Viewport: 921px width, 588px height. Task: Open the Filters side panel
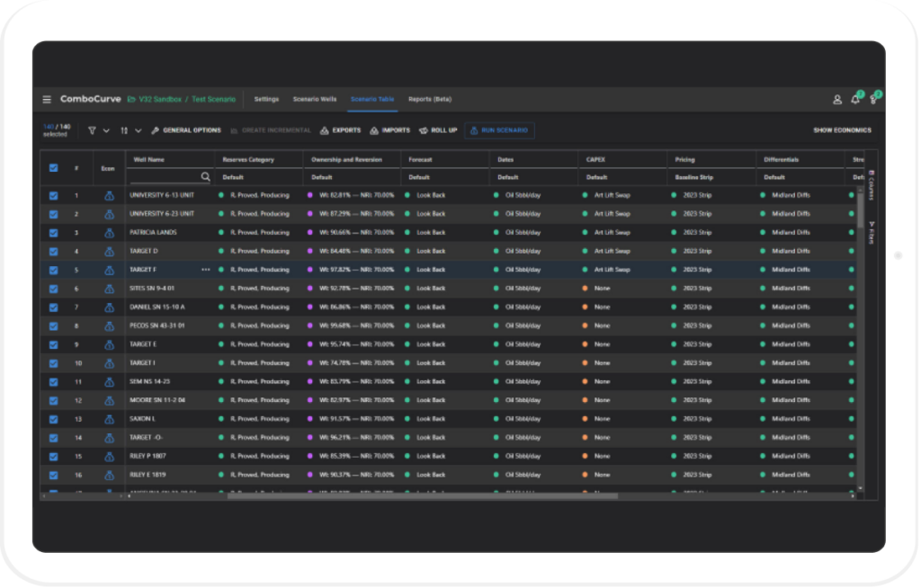pyautogui.click(x=871, y=233)
